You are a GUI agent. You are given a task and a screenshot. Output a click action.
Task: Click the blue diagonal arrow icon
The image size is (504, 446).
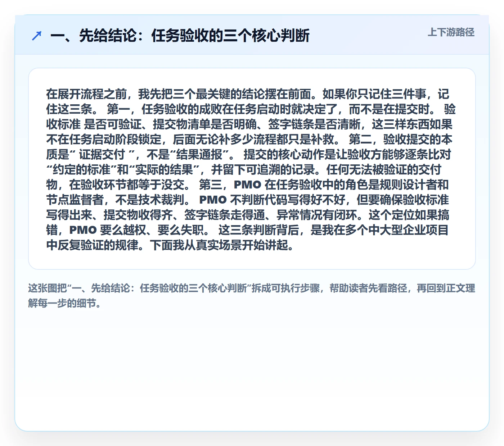[37, 36]
